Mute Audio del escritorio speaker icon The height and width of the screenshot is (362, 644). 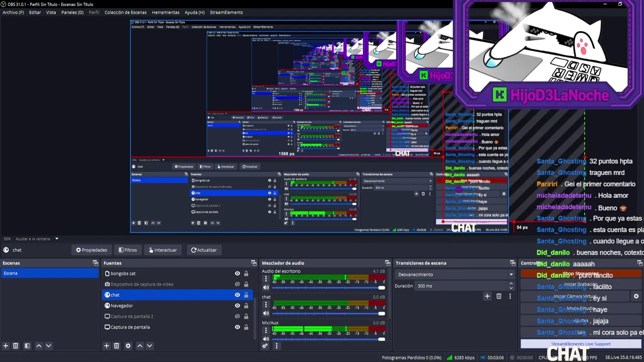point(266,288)
